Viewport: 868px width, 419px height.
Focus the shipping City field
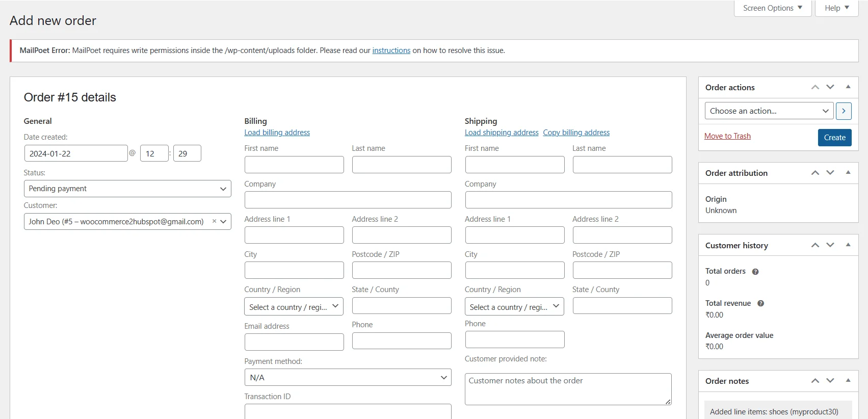click(x=515, y=270)
